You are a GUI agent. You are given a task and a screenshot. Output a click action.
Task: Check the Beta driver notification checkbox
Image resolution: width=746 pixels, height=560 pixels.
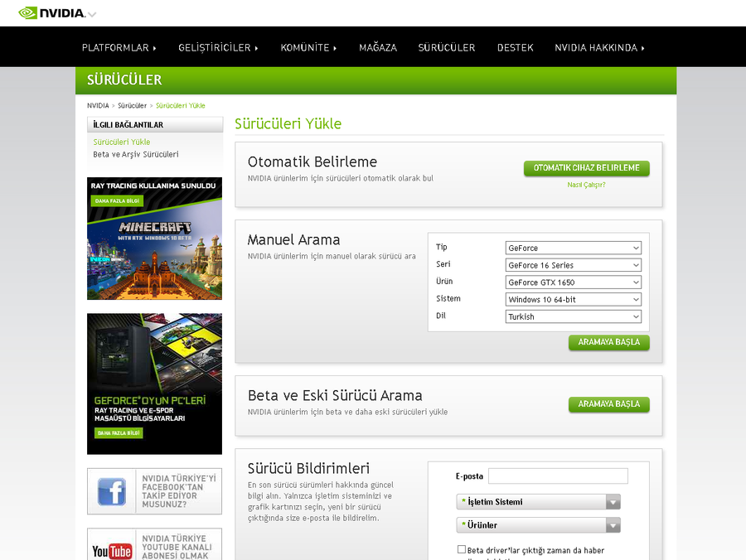pyautogui.click(x=462, y=549)
